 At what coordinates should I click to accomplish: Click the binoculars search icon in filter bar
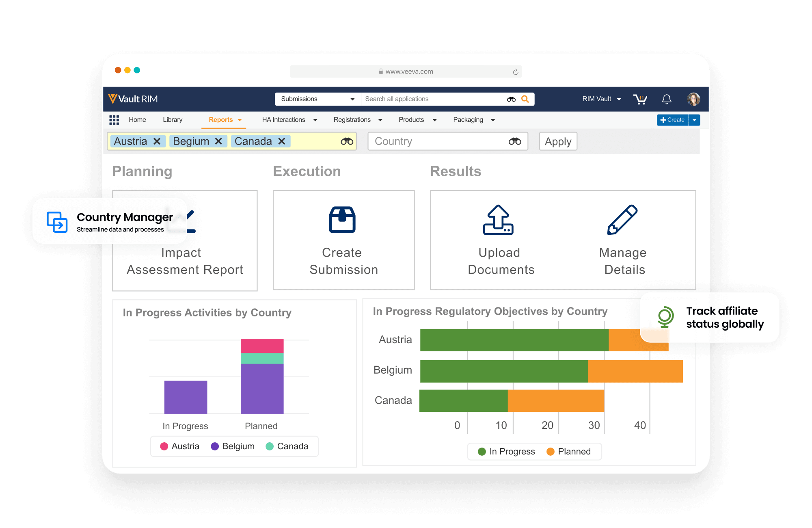point(346,141)
